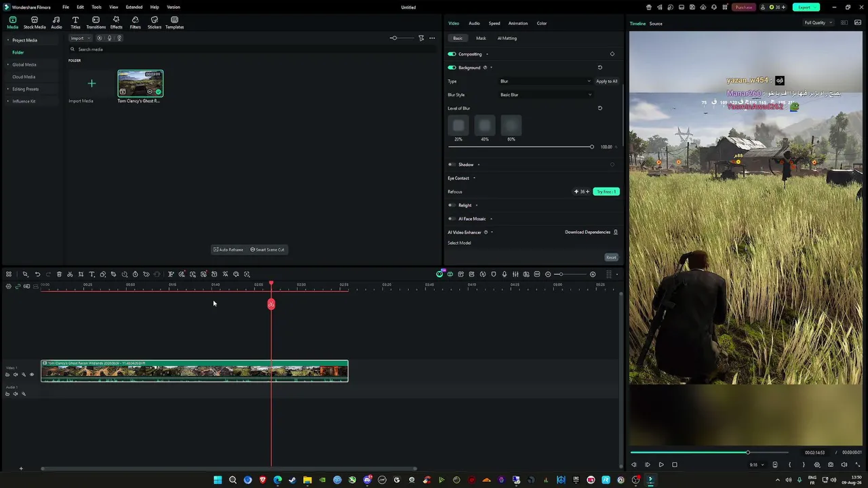Image resolution: width=868 pixels, height=488 pixels.
Task: Toggle the Compositing switch
Action: (x=452, y=54)
